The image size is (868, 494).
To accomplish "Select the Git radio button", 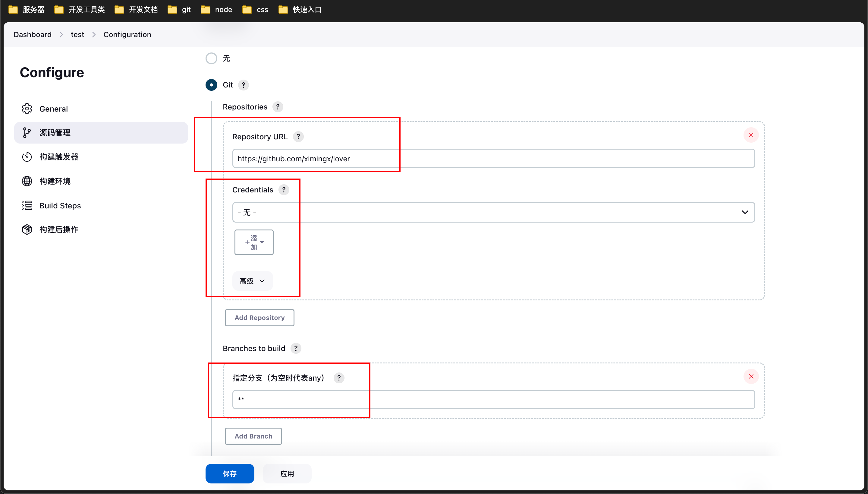I will pos(211,85).
